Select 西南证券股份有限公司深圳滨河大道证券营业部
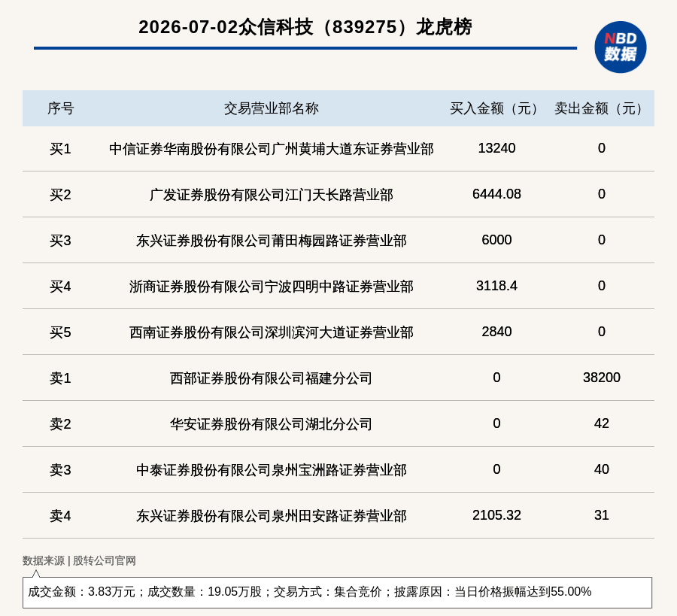 point(271,332)
